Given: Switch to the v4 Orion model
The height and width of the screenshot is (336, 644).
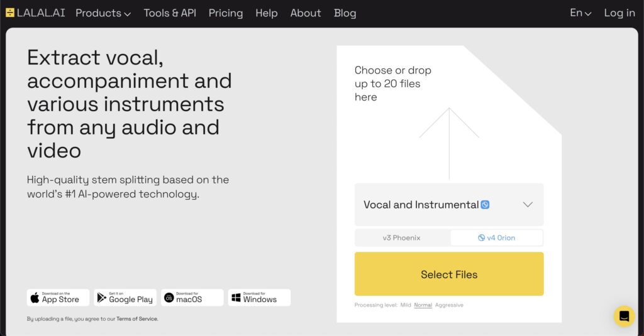Looking at the screenshot, I should click(x=497, y=237).
